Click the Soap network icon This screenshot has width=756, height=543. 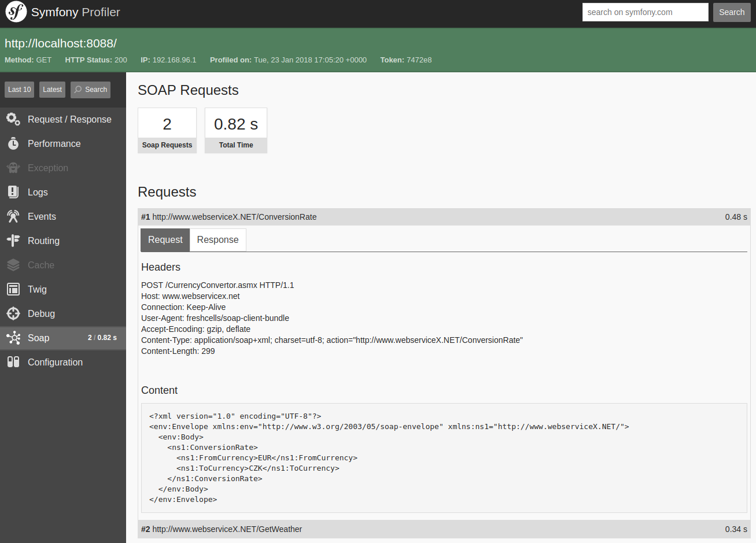[x=13, y=338]
